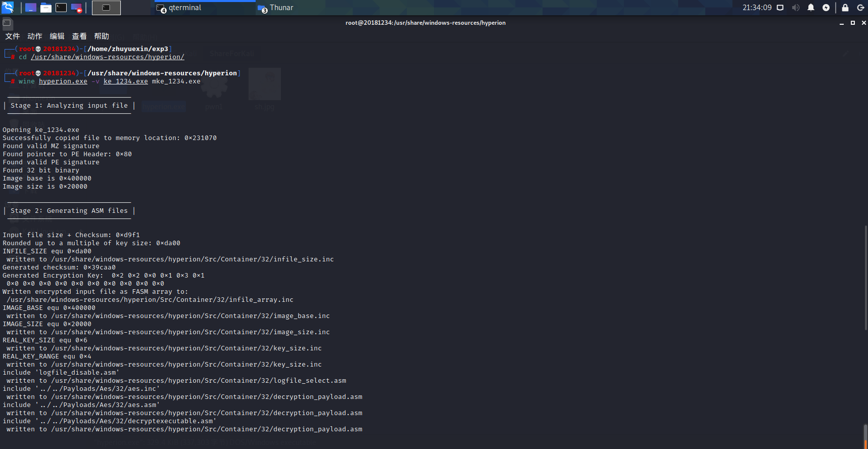This screenshot has height=449, width=868.
Task: Click the infile_array.inc path line
Action: pos(150,300)
